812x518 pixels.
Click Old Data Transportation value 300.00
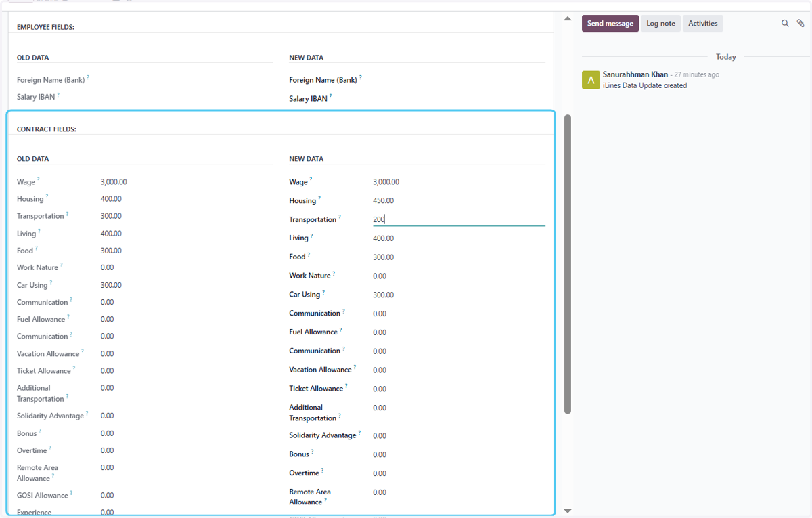click(x=111, y=216)
